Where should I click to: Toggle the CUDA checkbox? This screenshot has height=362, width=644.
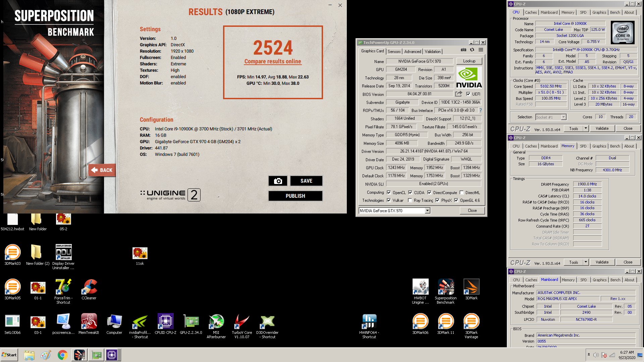click(410, 193)
